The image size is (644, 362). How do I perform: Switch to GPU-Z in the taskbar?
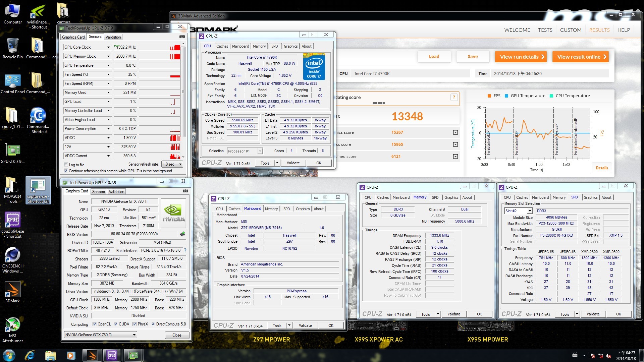[133, 355]
